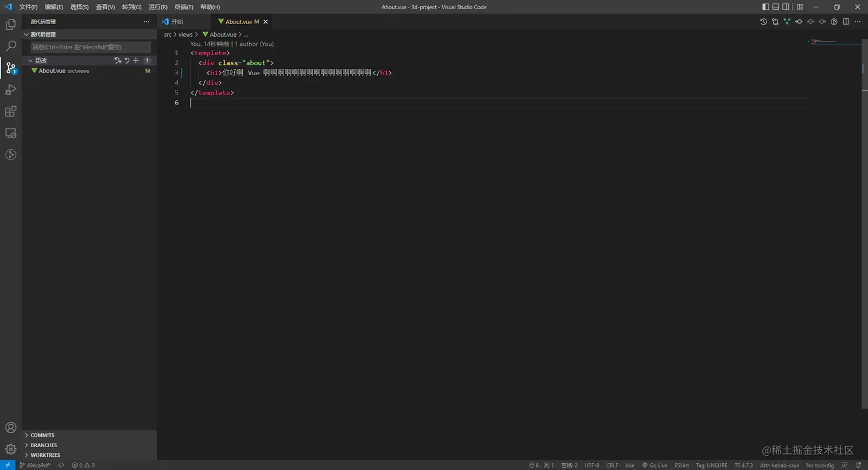Screen dimensions: 868x470
Task: Open 终端(T) menu
Action: (184, 7)
